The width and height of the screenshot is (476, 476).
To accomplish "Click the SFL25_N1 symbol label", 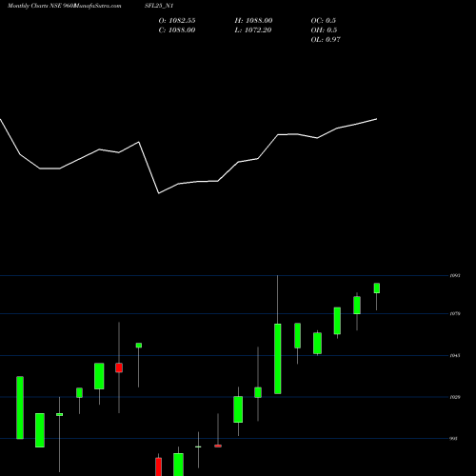I will 159,6.
